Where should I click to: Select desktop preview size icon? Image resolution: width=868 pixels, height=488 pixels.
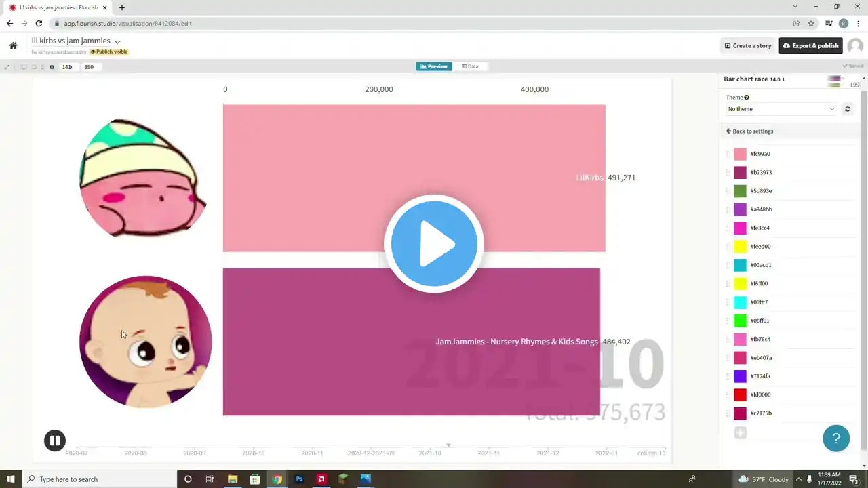tap(24, 67)
